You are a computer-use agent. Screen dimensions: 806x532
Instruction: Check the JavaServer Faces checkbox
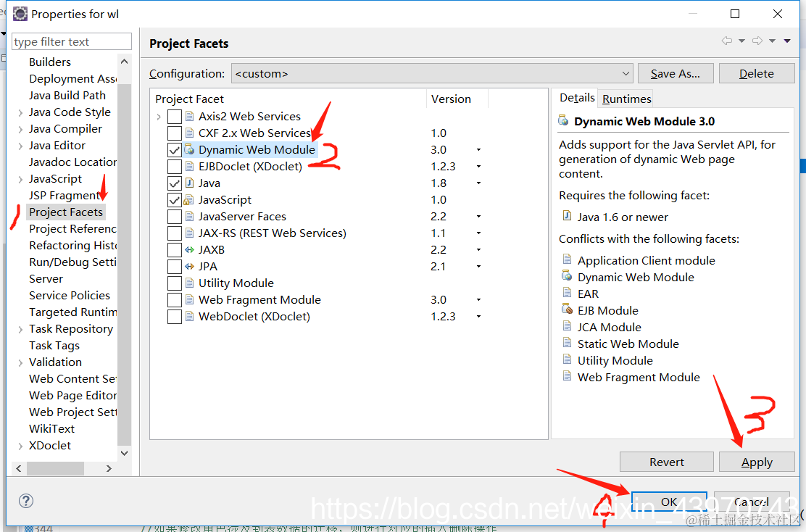[174, 217]
